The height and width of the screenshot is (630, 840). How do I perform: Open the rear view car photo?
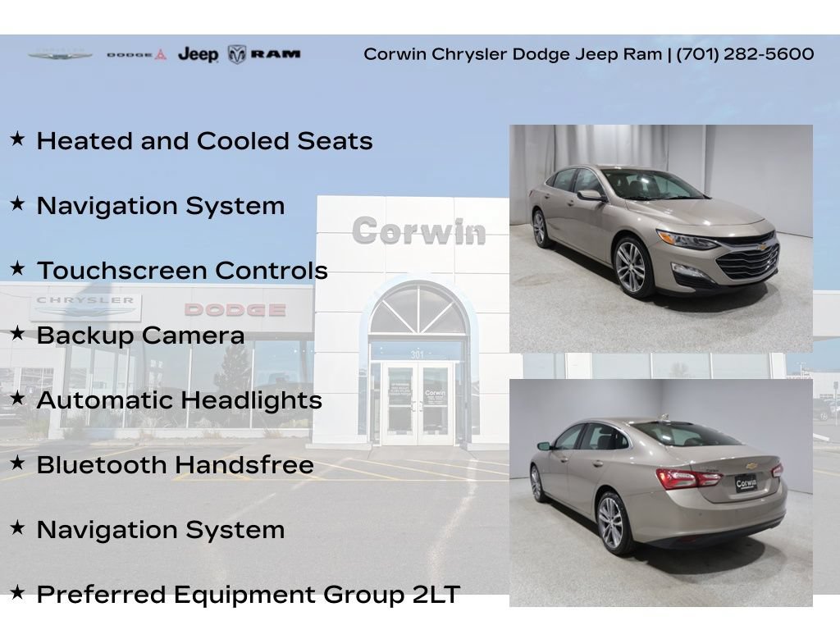660,493
